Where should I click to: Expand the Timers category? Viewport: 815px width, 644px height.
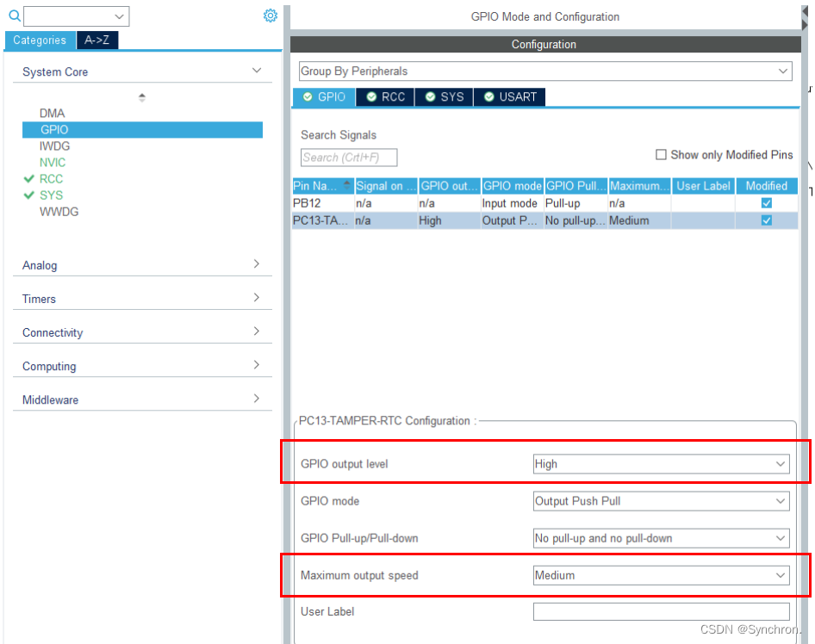142,299
